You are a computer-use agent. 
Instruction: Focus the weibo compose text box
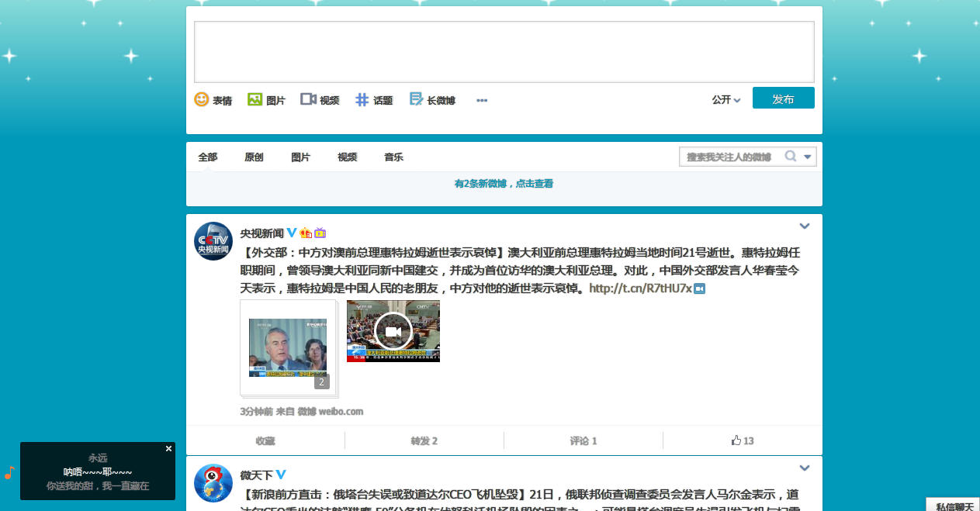(x=504, y=51)
